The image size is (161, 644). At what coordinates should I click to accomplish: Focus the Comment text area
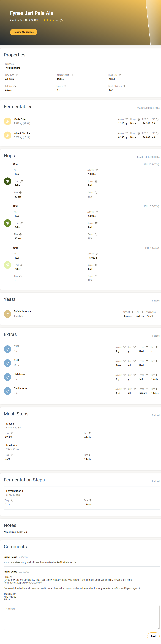click(81, 617)
